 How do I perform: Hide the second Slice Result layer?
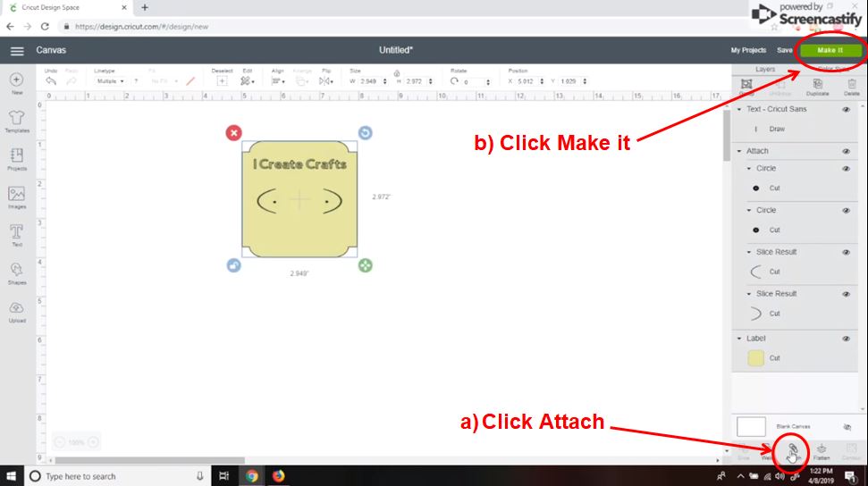point(846,294)
